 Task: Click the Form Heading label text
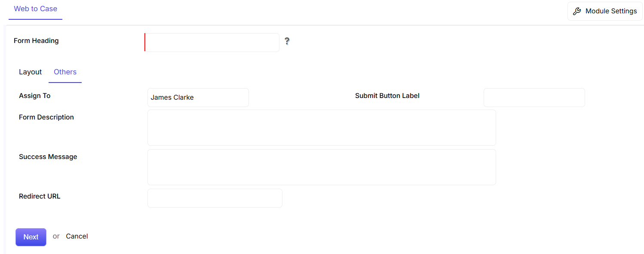pos(36,41)
